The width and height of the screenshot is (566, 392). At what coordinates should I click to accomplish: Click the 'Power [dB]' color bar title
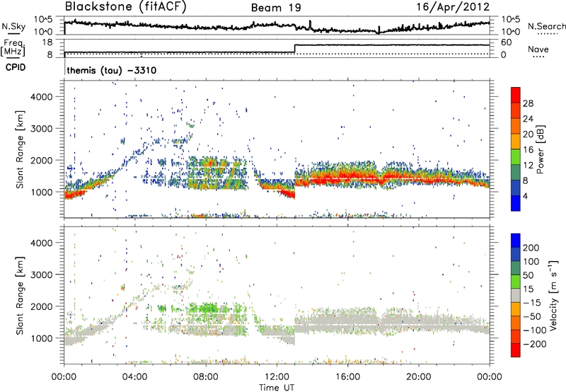pos(541,150)
